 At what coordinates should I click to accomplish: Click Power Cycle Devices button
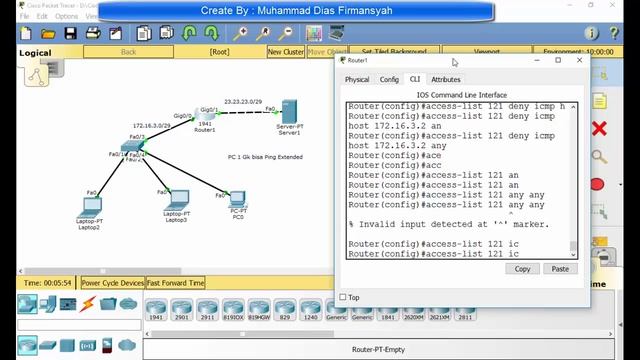coord(113,283)
